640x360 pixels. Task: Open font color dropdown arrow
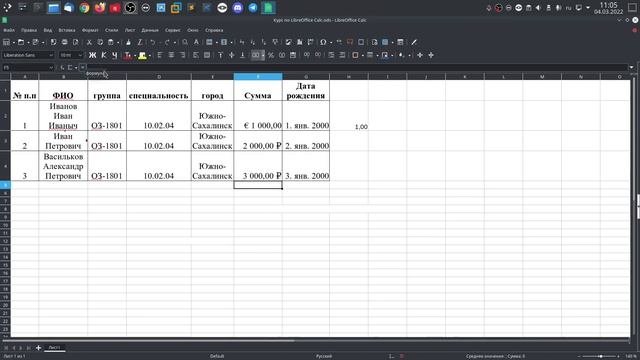pos(135,56)
